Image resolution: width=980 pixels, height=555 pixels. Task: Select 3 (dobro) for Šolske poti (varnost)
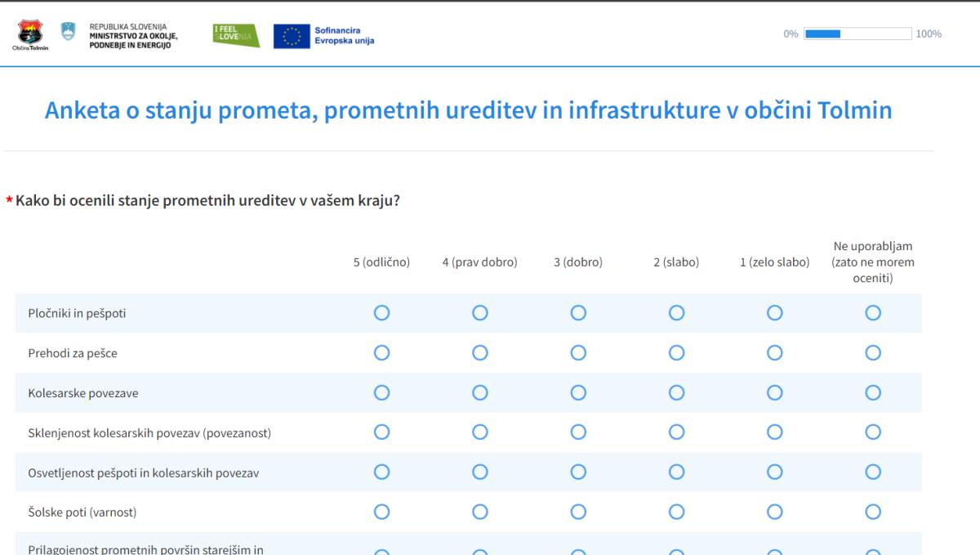click(x=578, y=512)
